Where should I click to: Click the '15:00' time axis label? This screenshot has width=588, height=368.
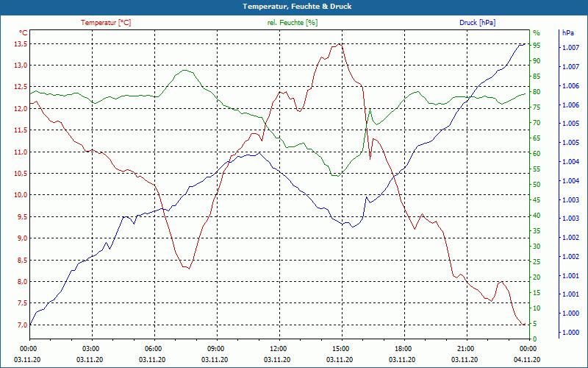[x=340, y=348]
